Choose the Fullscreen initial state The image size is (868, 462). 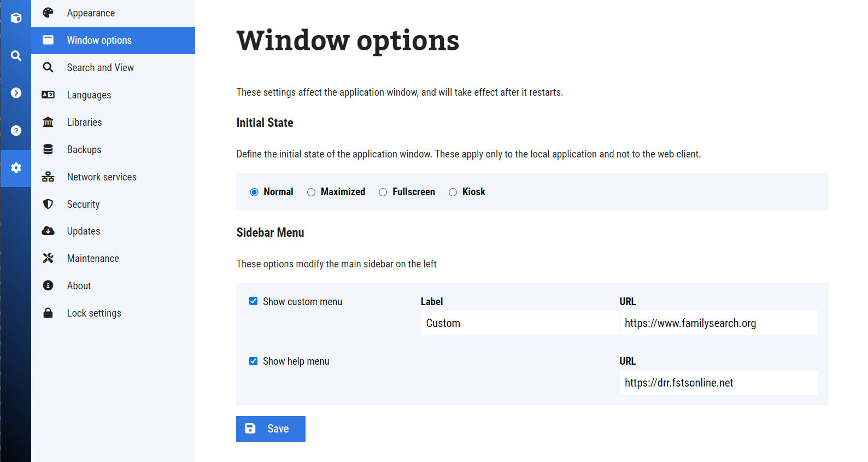click(x=383, y=192)
